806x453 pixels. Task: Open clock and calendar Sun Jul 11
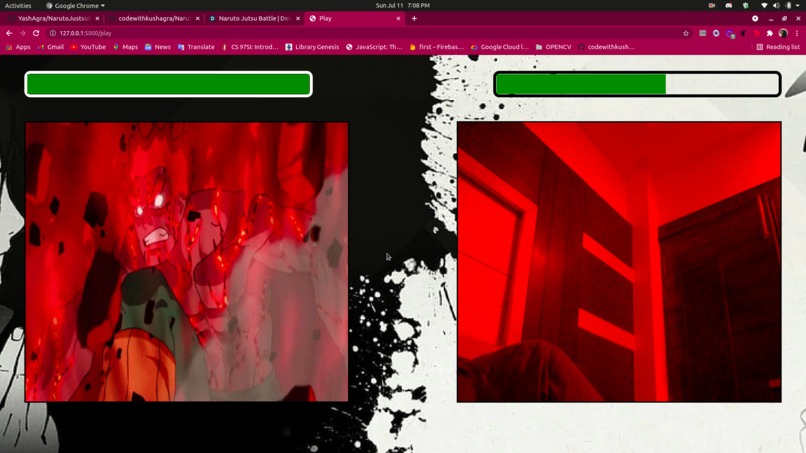tap(402, 5)
